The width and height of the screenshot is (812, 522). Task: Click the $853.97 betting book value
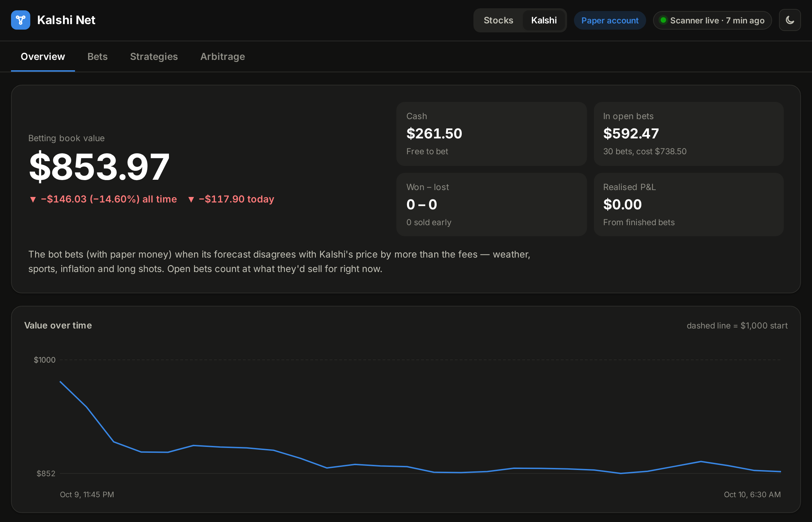99,167
